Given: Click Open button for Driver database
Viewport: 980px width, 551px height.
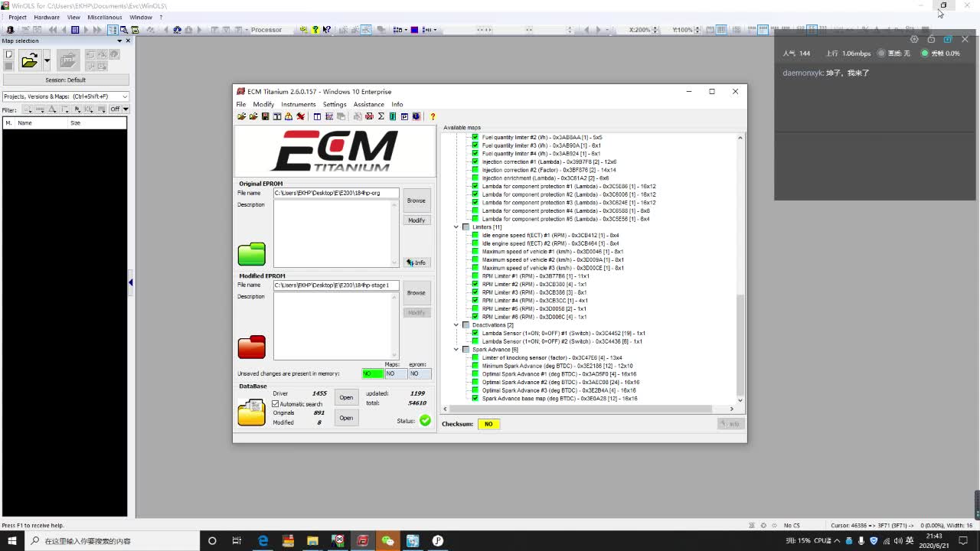Looking at the screenshot, I should (x=346, y=397).
